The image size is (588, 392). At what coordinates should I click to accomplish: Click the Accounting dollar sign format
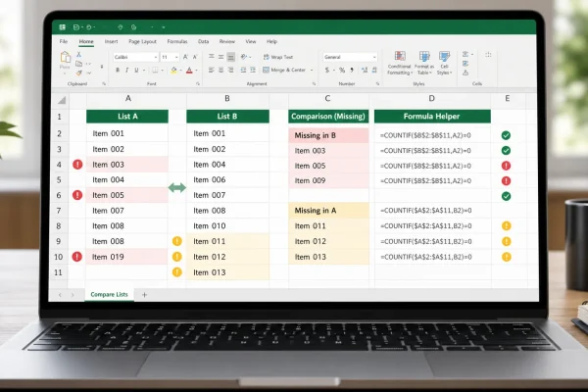point(327,71)
